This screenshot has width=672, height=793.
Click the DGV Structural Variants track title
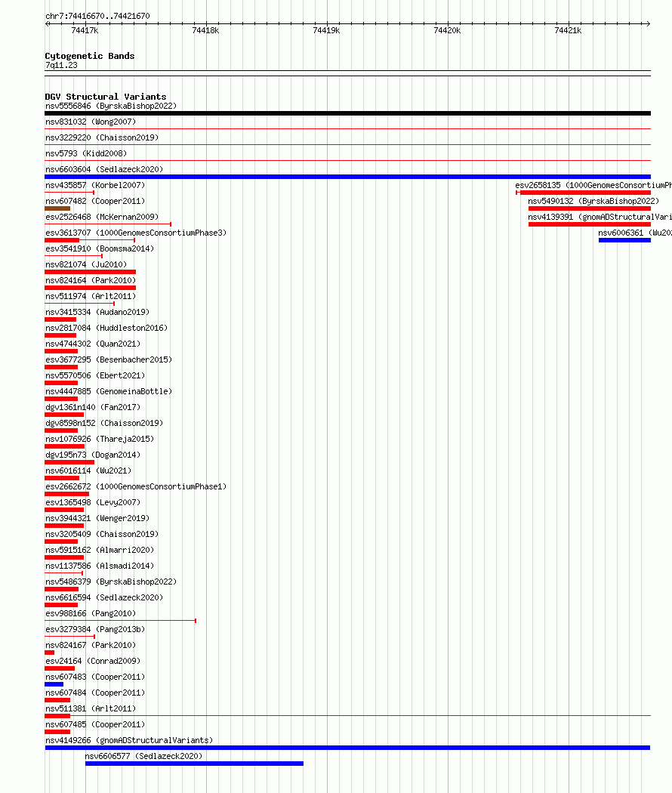pos(106,96)
